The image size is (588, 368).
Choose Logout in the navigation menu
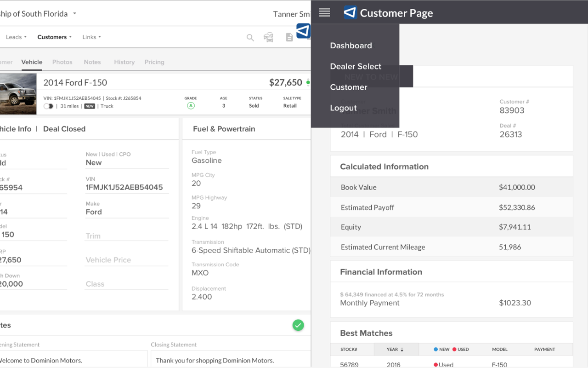tap(343, 108)
